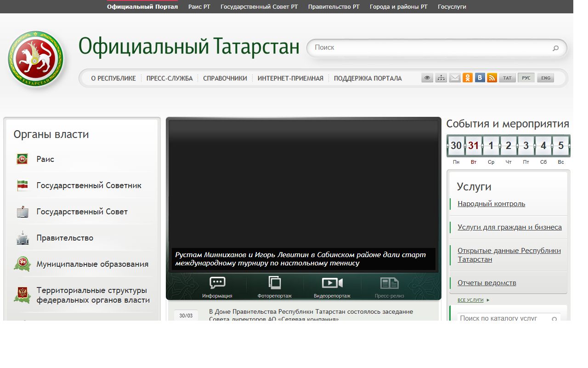Expand the ВСЕ УСЛУГИ arrow
Viewport: 588px width, 368px height.
[488, 300]
